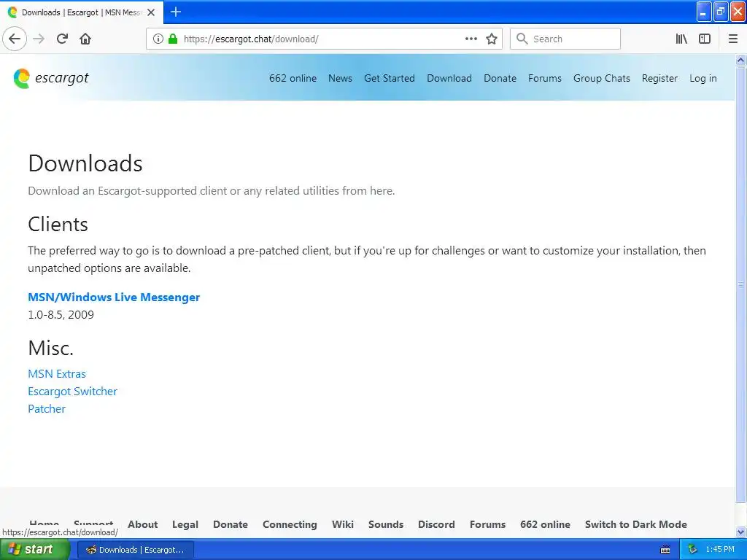Open the browser home page icon

(85, 39)
